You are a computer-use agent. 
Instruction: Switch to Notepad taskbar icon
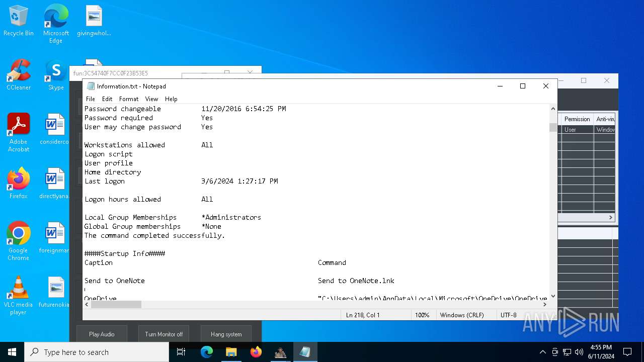click(x=305, y=352)
